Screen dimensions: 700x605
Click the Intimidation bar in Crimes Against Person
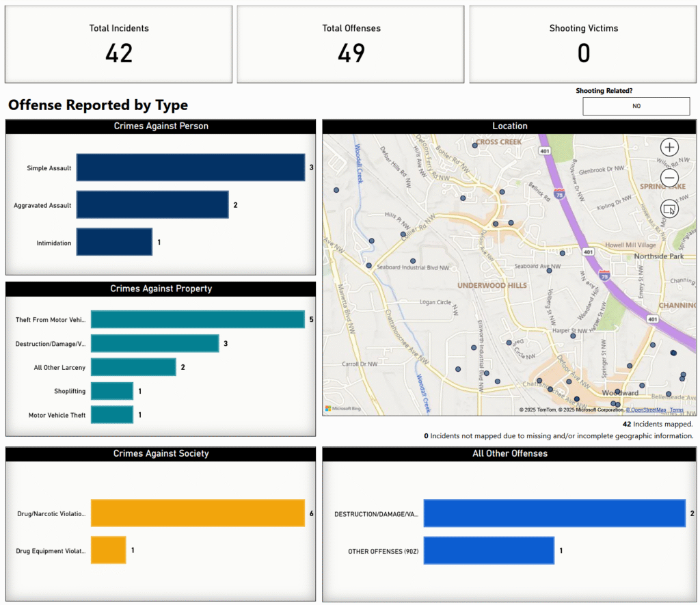(114, 242)
